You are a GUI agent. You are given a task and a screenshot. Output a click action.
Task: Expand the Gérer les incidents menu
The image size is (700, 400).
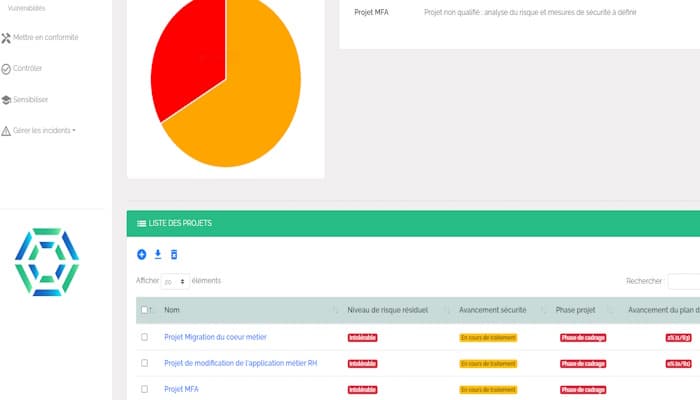[44, 130]
